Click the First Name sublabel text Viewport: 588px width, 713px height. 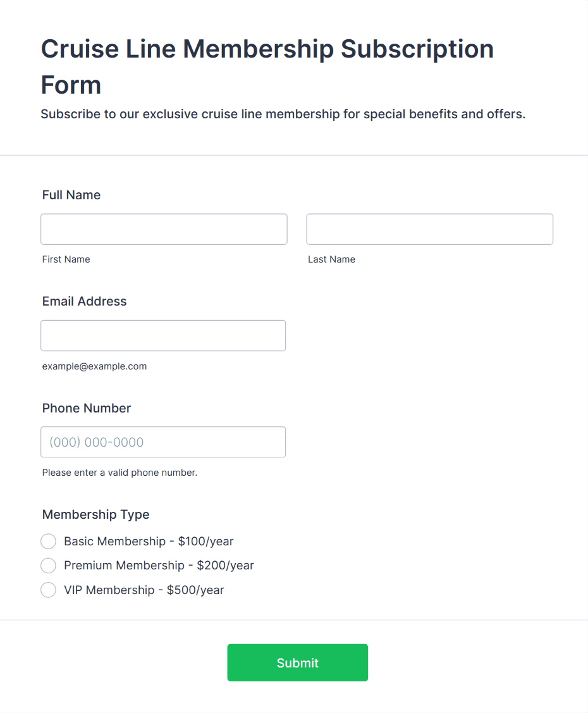[66, 259]
